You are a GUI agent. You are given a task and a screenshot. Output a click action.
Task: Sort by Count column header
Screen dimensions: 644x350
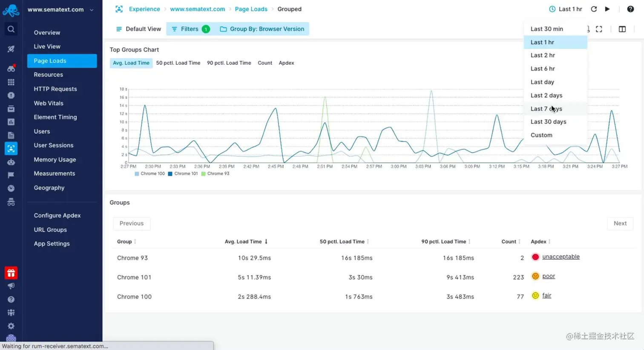coord(511,242)
